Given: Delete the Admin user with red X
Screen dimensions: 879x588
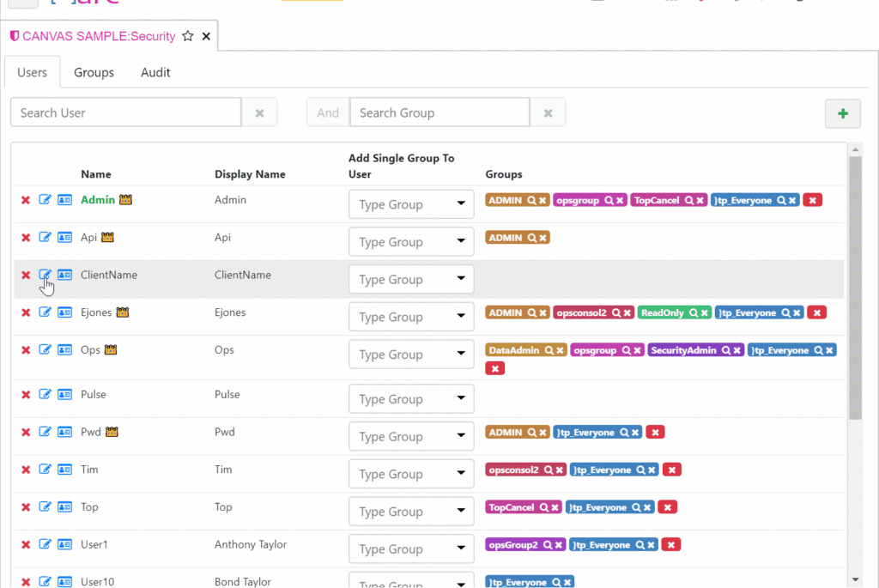Looking at the screenshot, I should [26, 200].
